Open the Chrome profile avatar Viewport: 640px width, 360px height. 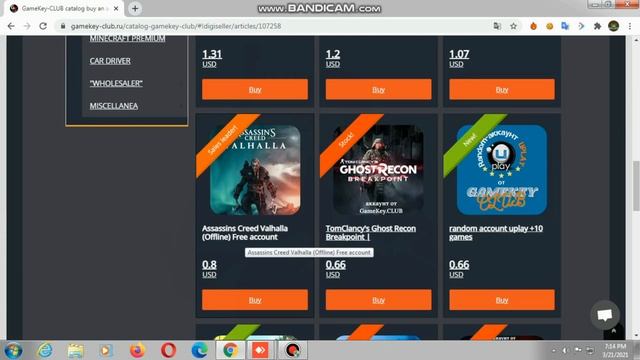(613, 26)
